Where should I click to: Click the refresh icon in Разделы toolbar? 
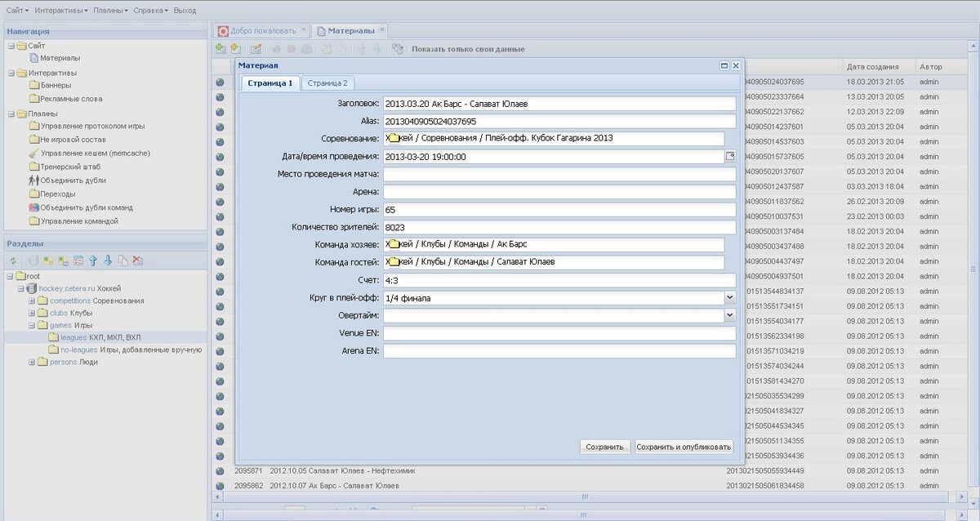pos(13,260)
